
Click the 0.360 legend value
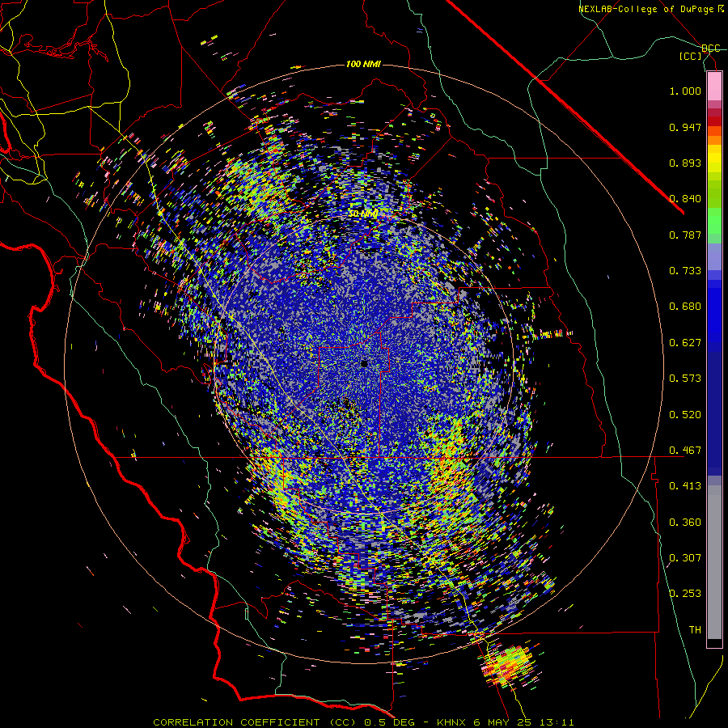[685, 523]
